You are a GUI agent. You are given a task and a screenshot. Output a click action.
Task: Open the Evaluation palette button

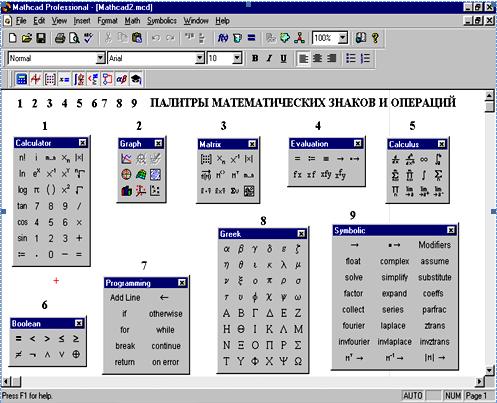(x=64, y=79)
